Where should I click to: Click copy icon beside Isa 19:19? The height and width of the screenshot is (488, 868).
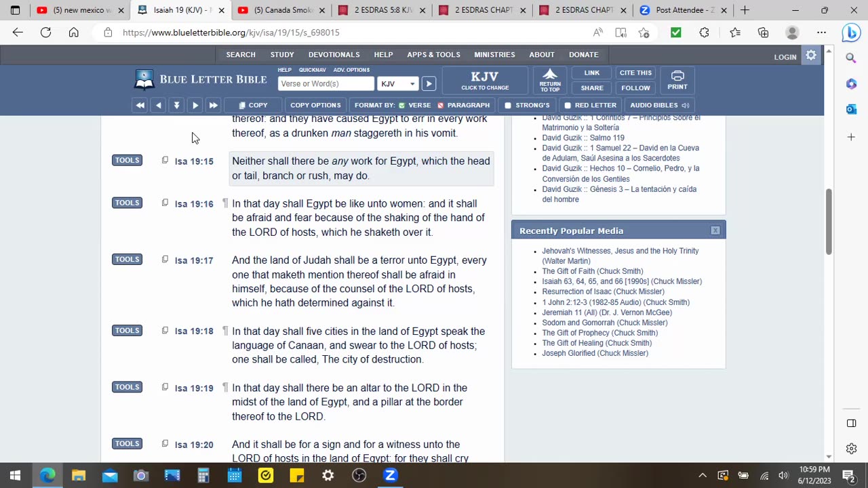(x=165, y=387)
